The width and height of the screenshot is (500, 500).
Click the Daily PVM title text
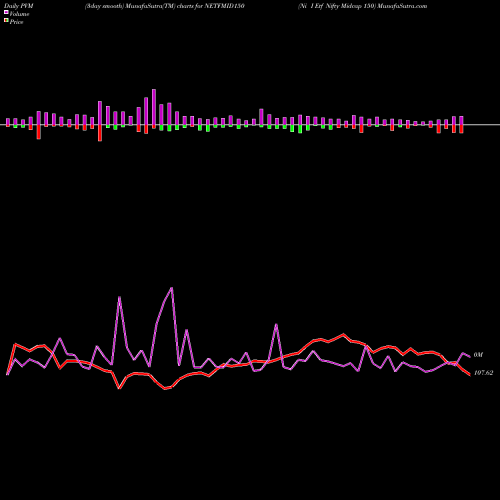click(x=19, y=6)
